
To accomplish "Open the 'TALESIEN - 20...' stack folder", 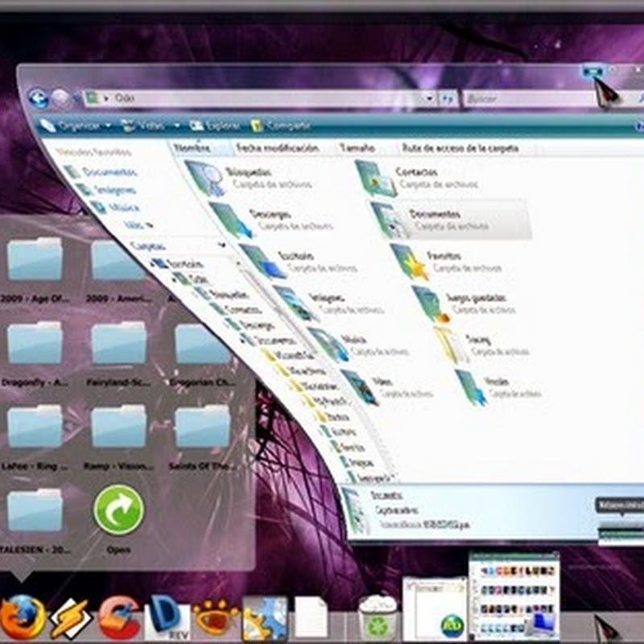I will pos(35,511).
